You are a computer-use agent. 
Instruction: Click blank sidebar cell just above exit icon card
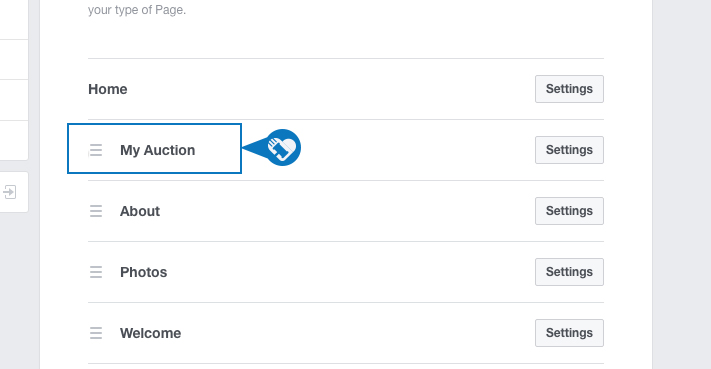(14, 140)
